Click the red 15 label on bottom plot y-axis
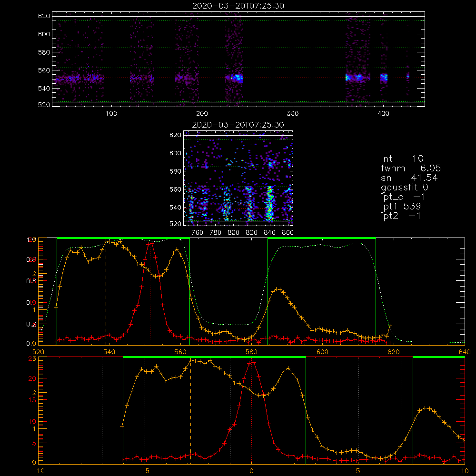Screen dimensions: 476x476 [32, 400]
